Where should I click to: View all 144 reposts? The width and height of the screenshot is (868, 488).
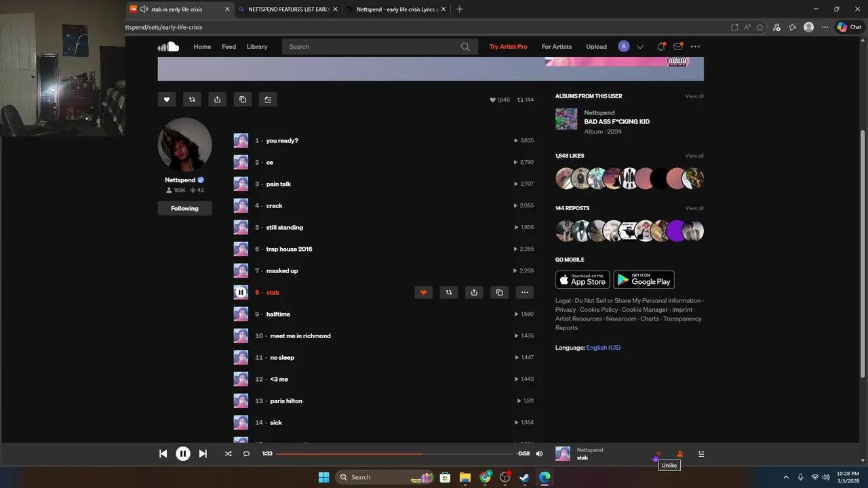click(694, 208)
